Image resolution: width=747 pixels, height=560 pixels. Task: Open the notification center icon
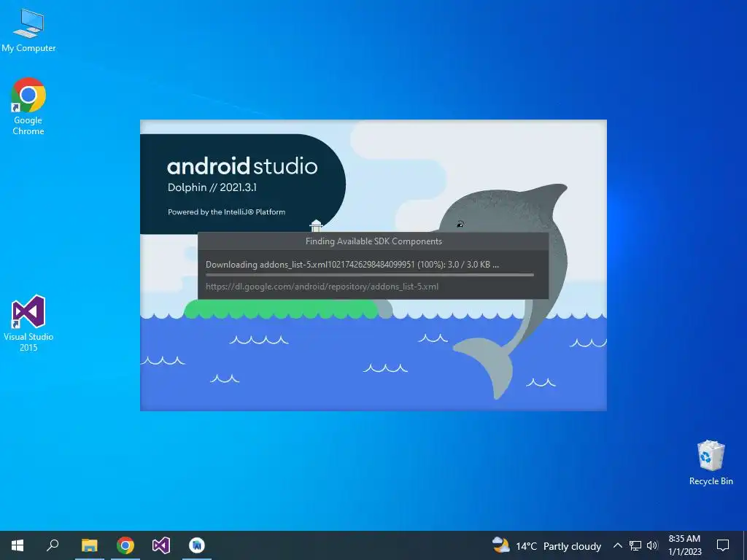tap(723, 545)
